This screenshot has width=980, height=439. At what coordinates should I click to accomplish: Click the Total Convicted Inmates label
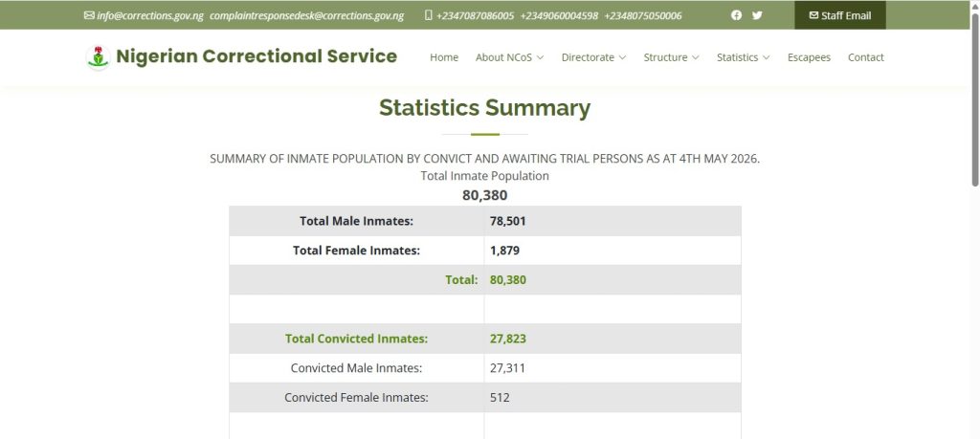356,339
